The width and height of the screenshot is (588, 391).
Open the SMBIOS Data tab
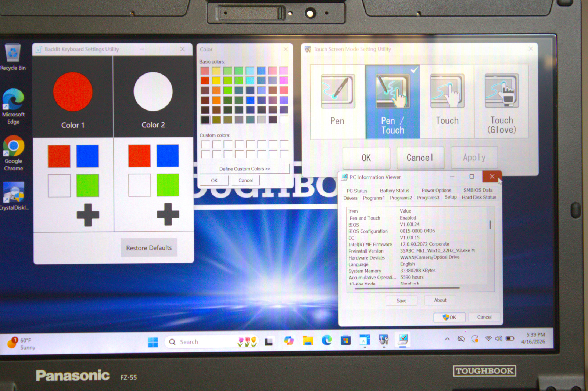coord(478,190)
